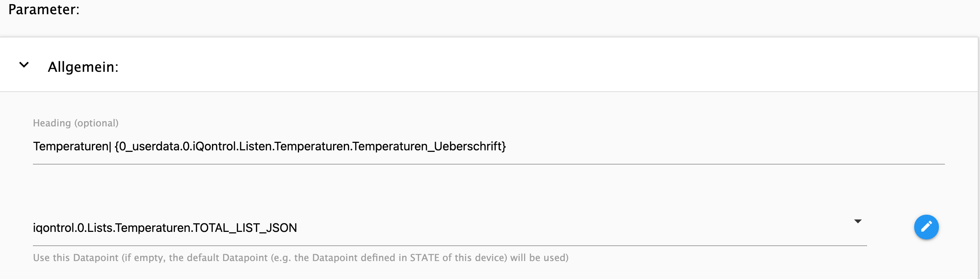Viewport: 980px width, 279px height.
Task: Open the datapoint dropdown arrow
Action: (x=857, y=221)
